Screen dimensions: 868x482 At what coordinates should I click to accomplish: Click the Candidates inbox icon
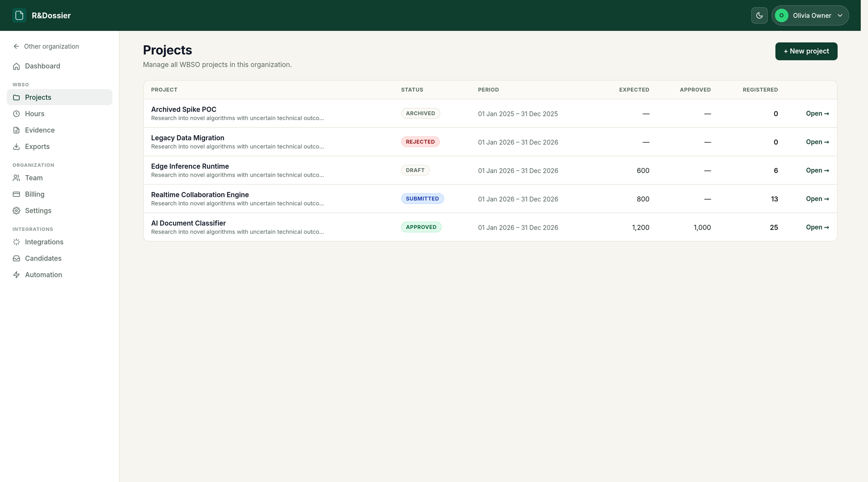[16, 258]
